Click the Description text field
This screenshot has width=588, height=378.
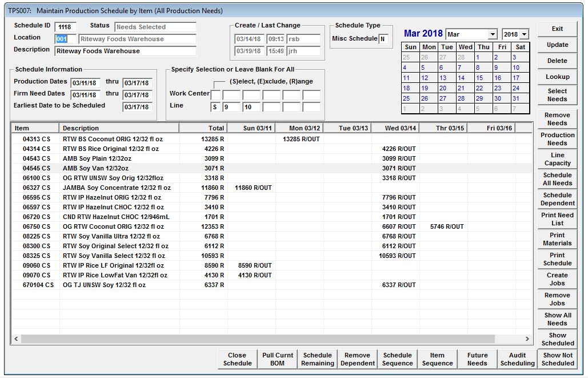125,51
